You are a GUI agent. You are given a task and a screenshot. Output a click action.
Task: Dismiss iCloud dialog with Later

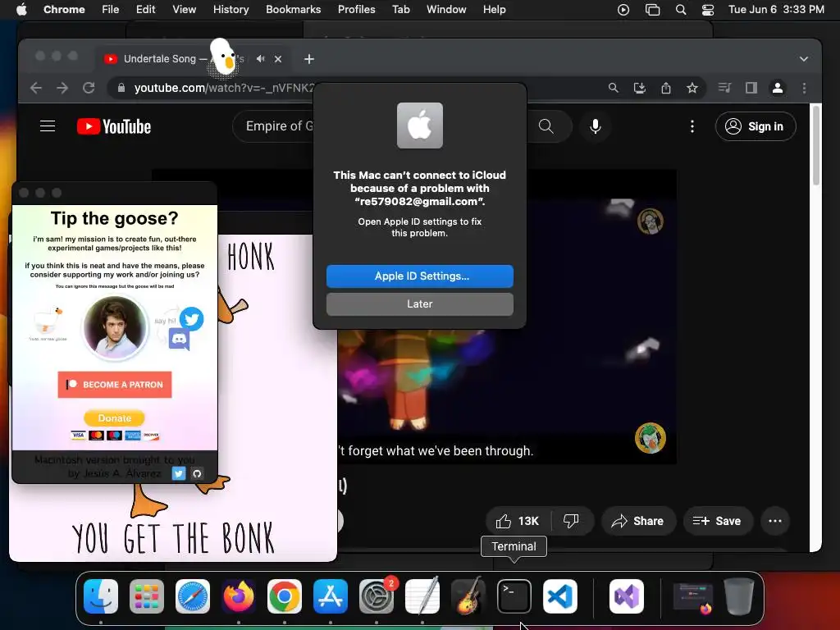419,304
